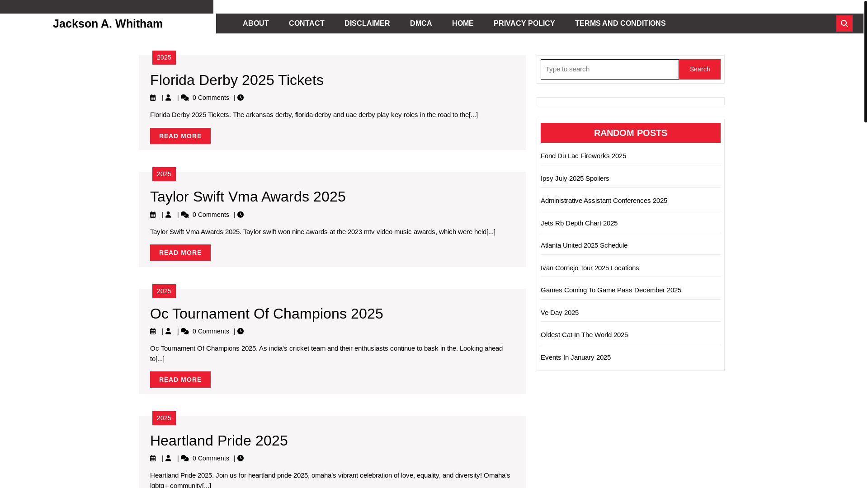Click author icon under Taylor Swift Vma Awards
This screenshot has width=868, height=488.
168,215
